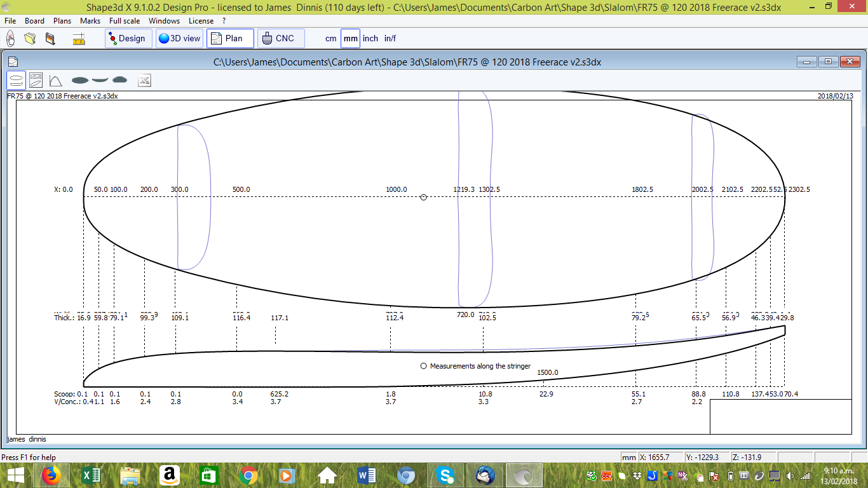Viewport: 868px width, 488px height.
Task: Click the CNC button
Action: [280, 39]
